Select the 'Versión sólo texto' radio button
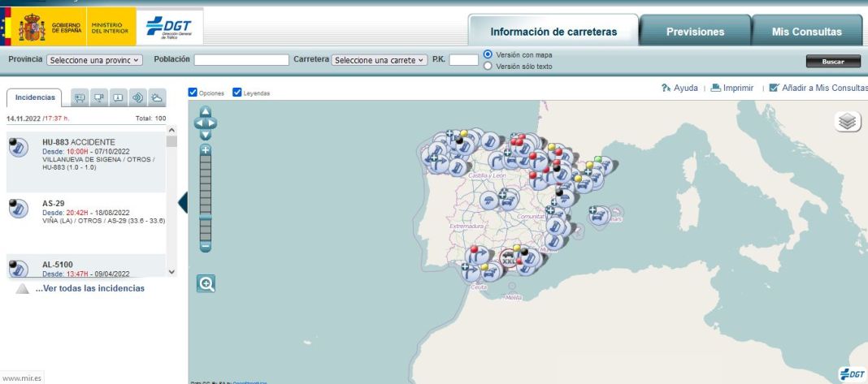 pos(488,67)
